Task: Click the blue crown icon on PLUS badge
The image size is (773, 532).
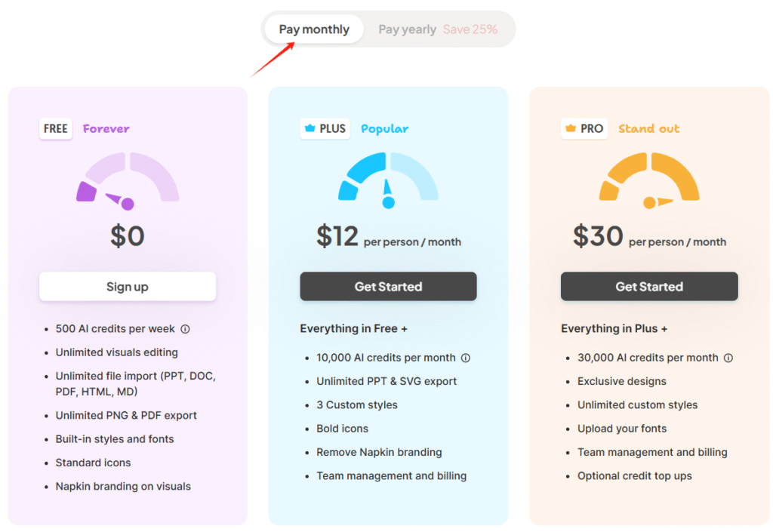Action: [310, 128]
